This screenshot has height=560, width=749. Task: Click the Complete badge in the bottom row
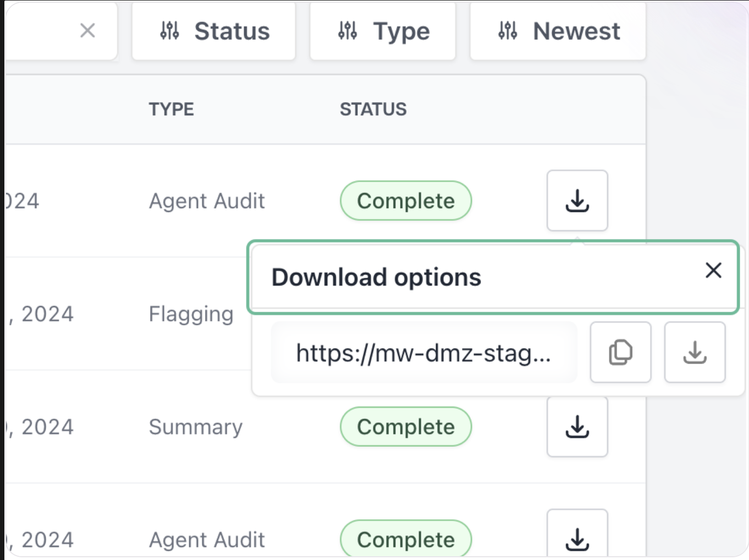tap(406, 540)
